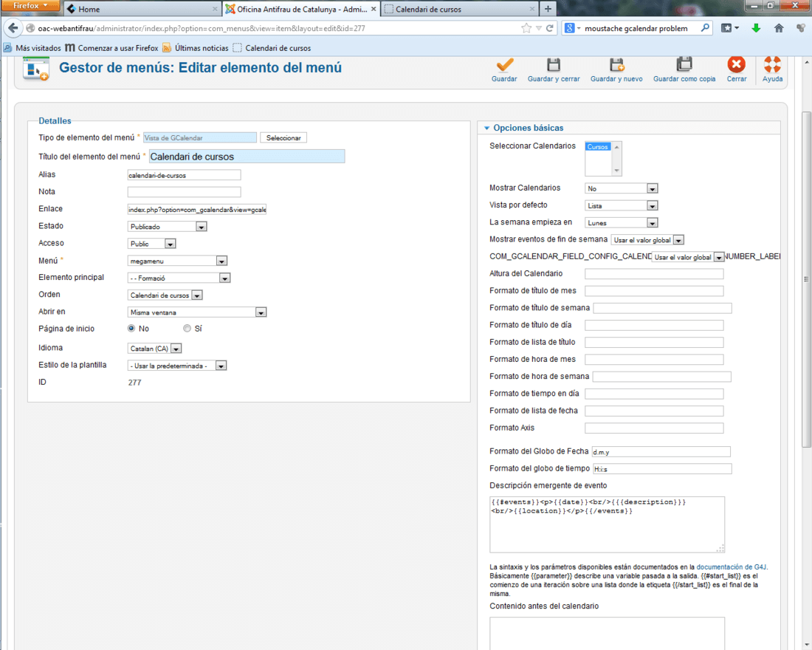Click the Altura del Calendario field

tap(654, 274)
